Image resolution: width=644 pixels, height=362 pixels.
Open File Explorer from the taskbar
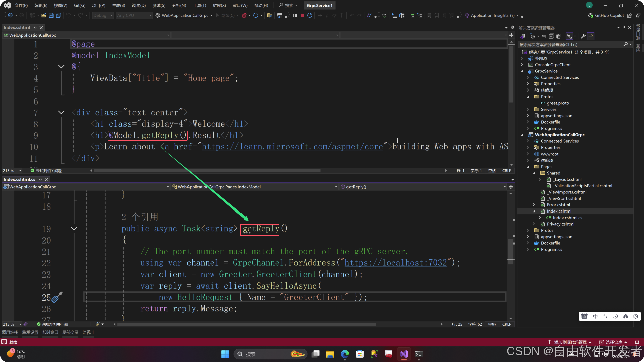click(x=330, y=354)
